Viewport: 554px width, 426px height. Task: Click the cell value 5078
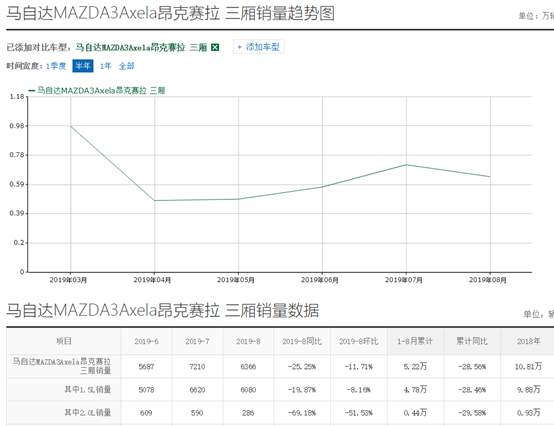146,390
